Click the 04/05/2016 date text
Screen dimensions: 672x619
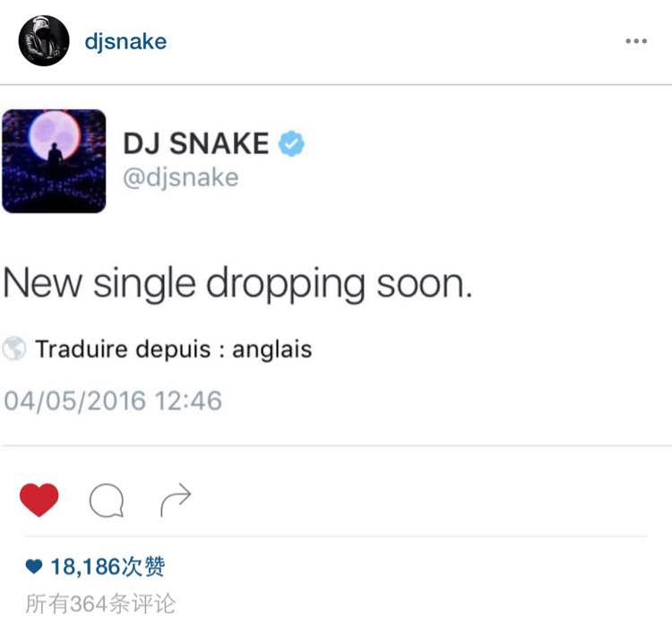point(75,401)
